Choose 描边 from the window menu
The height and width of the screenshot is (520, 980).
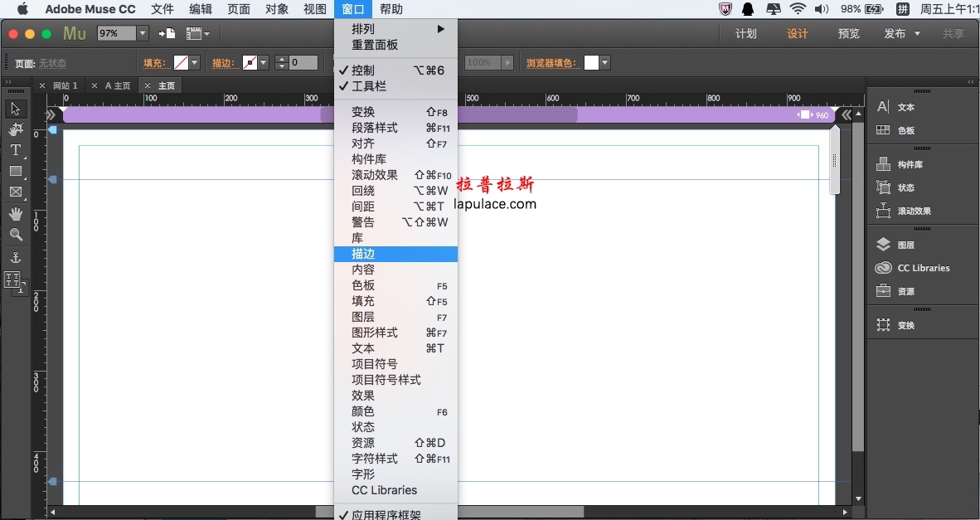point(395,254)
